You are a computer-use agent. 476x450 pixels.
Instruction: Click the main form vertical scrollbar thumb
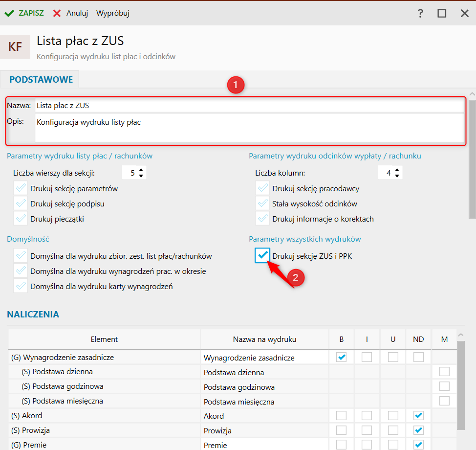472,159
